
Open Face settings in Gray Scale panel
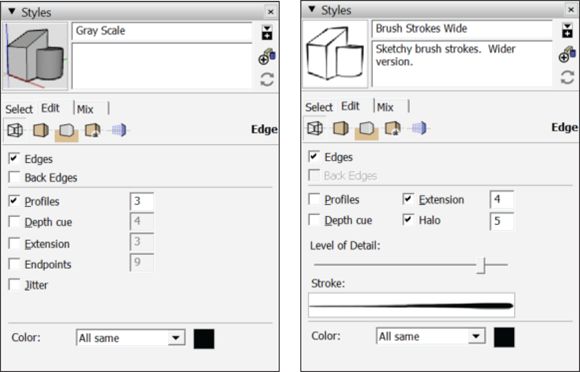coord(41,130)
